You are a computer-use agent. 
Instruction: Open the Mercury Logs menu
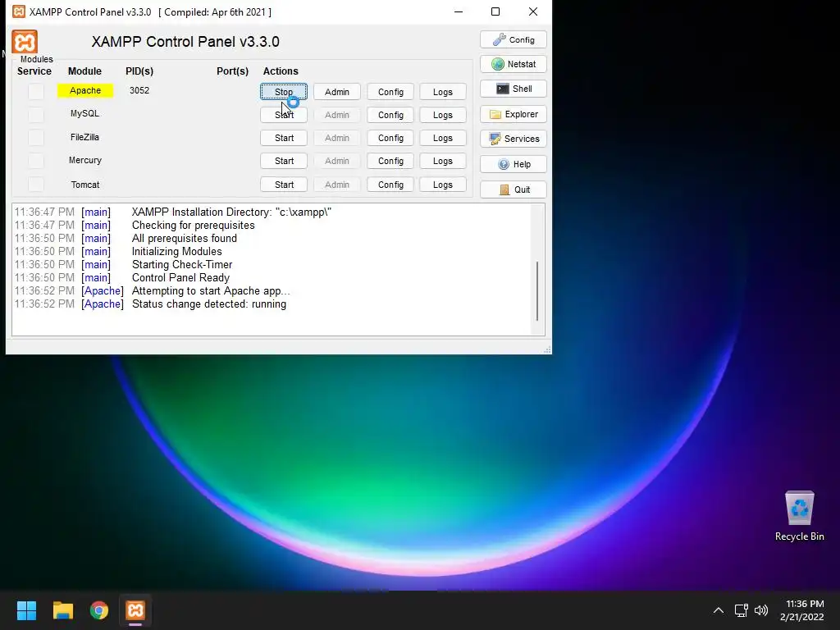[442, 161]
